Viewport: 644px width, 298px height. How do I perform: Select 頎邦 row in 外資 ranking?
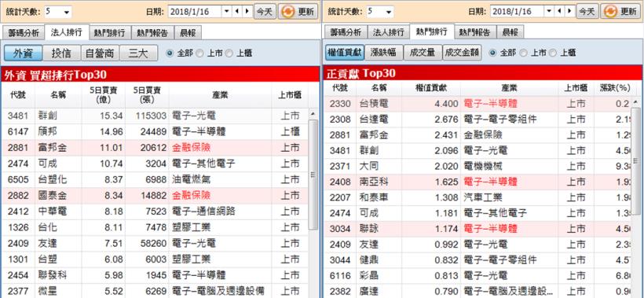point(155,131)
